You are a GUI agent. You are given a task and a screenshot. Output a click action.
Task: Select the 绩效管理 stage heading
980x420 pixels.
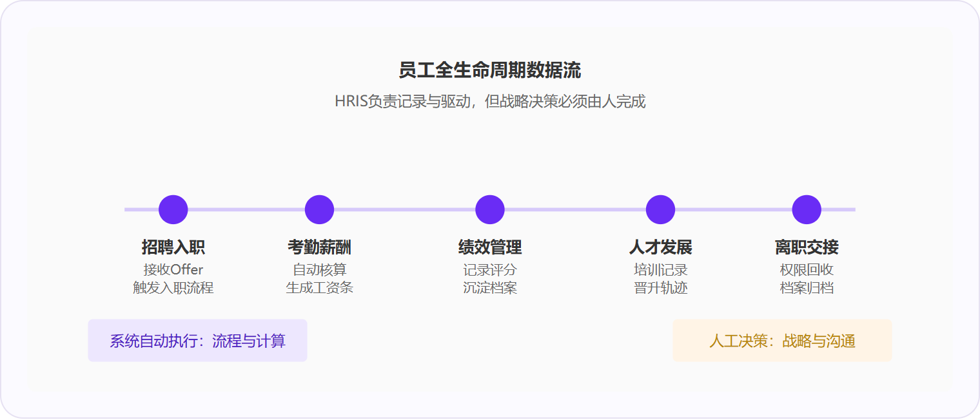click(x=490, y=247)
